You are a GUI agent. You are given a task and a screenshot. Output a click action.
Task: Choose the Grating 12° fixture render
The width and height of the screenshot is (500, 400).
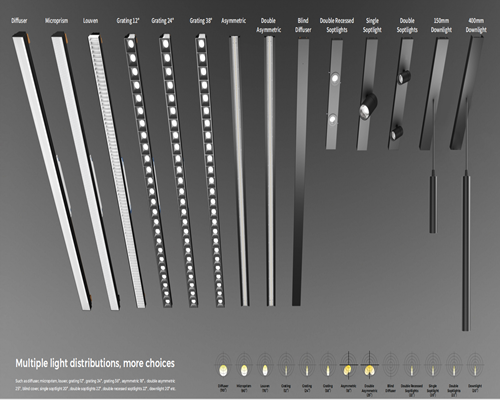pos(148,170)
